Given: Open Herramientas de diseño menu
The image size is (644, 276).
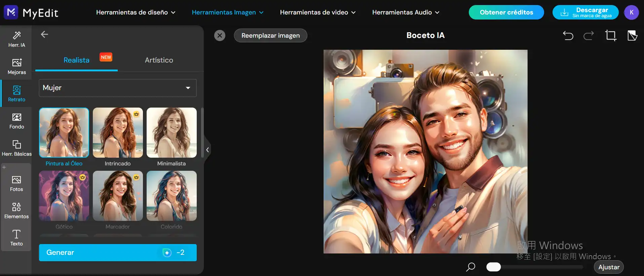Looking at the screenshot, I should coord(136,12).
